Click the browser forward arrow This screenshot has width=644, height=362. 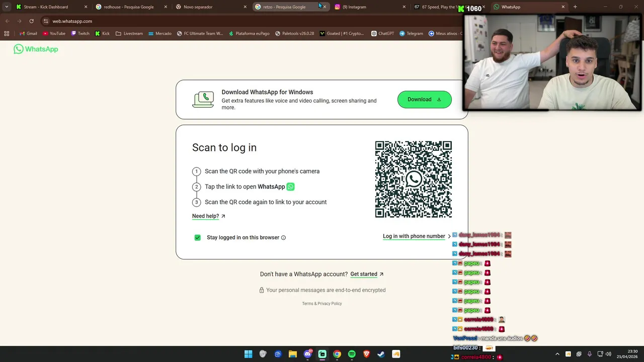click(19, 21)
